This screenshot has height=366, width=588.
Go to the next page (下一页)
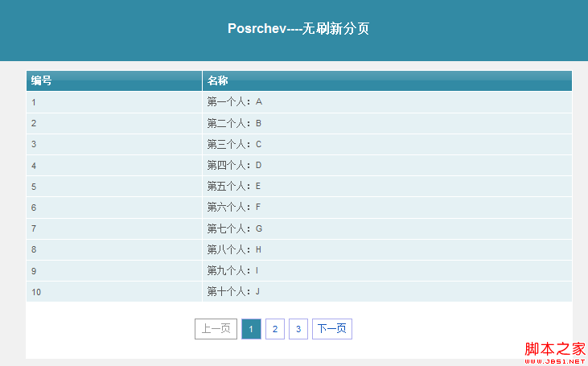click(331, 329)
